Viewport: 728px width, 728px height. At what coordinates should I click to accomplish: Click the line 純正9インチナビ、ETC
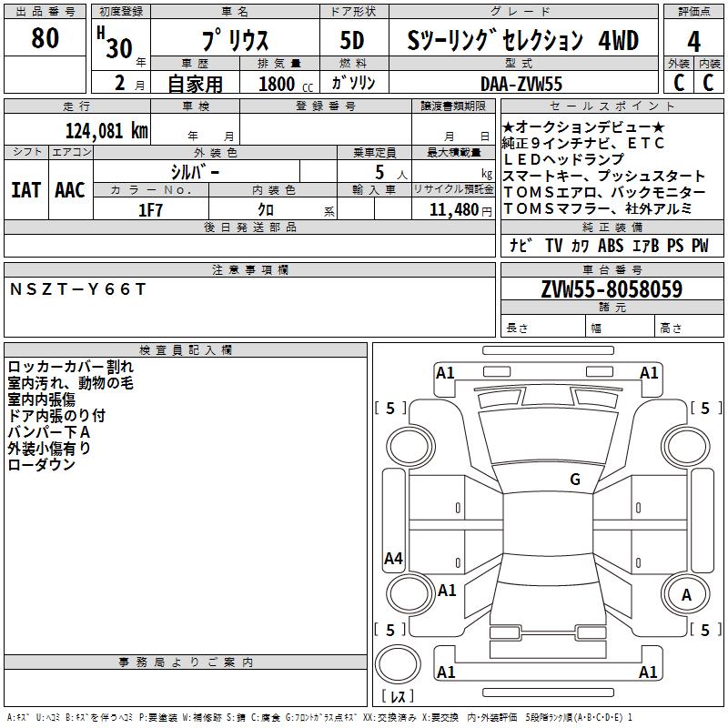[583, 143]
